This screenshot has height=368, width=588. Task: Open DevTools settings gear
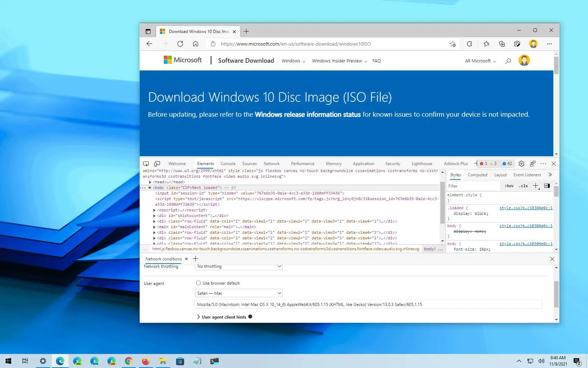(x=521, y=164)
